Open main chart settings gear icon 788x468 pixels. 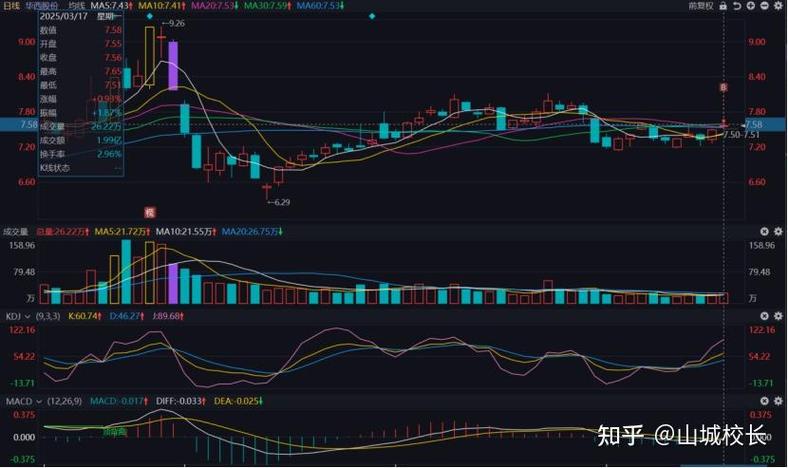pyautogui.click(x=779, y=6)
